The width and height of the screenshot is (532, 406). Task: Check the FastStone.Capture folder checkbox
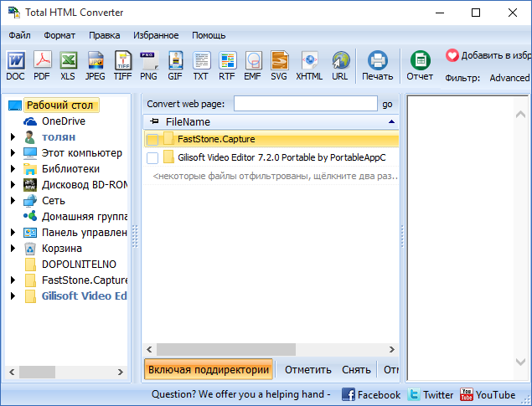(152, 139)
